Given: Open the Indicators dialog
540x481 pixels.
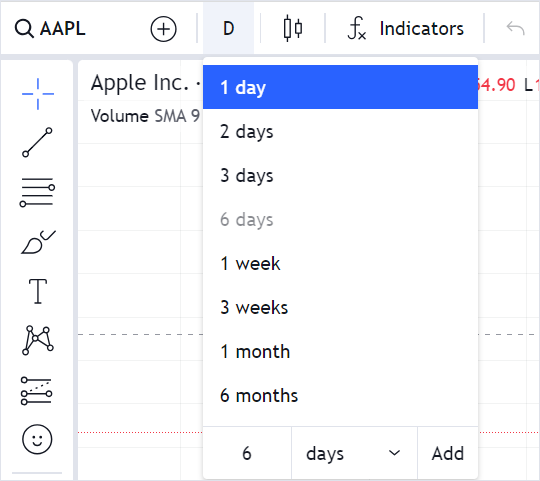Looking at the screenshot, I should 405,29.
